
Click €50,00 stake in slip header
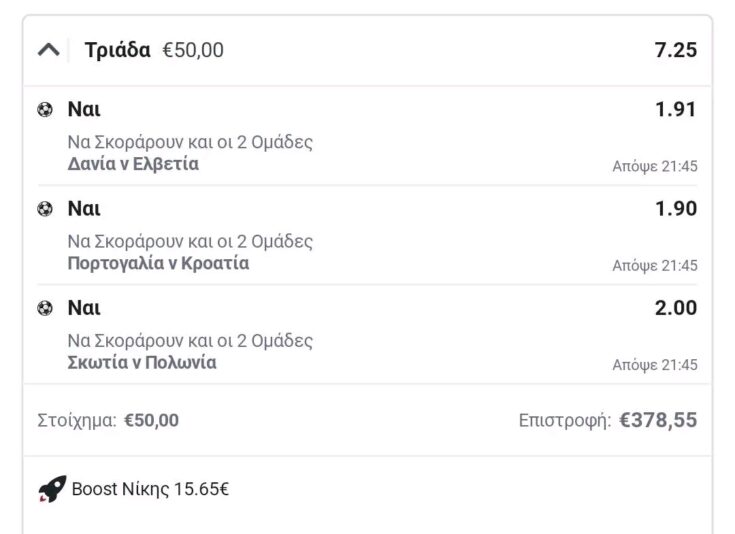pyautogui.click(x=193, y=50)
